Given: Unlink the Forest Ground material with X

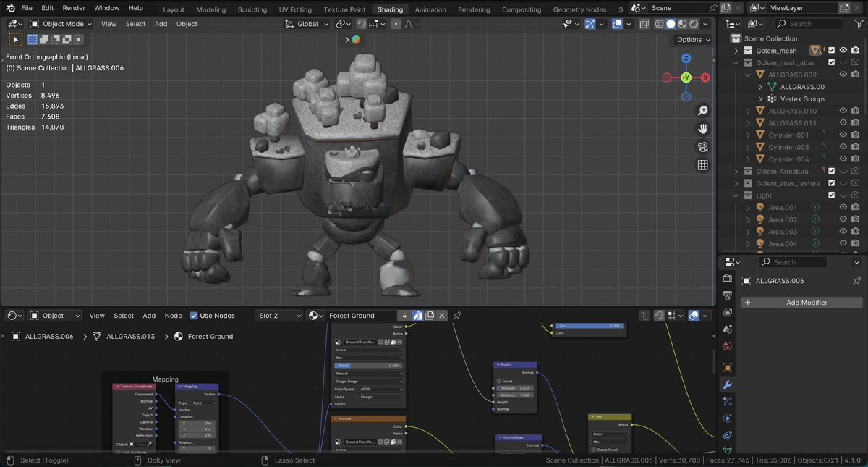Looking at the screenshot, I should pos(442,316).
